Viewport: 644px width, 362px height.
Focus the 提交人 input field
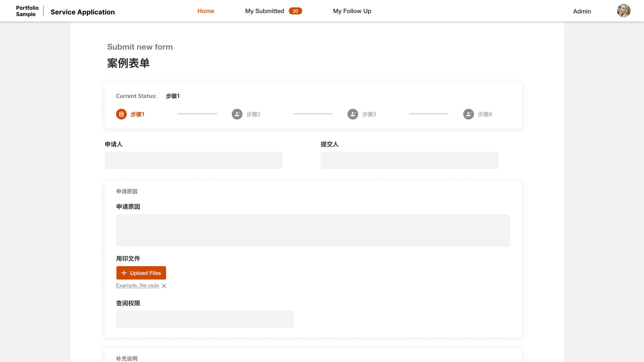click(409, 160)
